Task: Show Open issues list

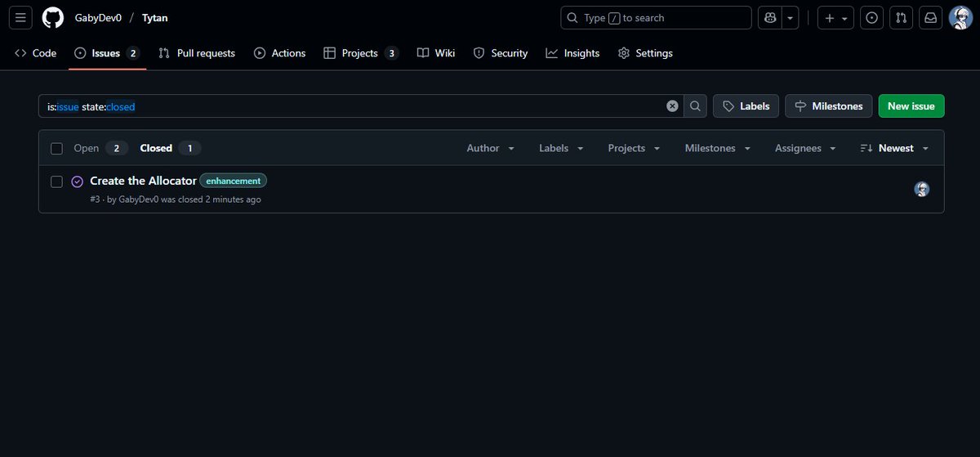Action: click(x=101, y=148)
